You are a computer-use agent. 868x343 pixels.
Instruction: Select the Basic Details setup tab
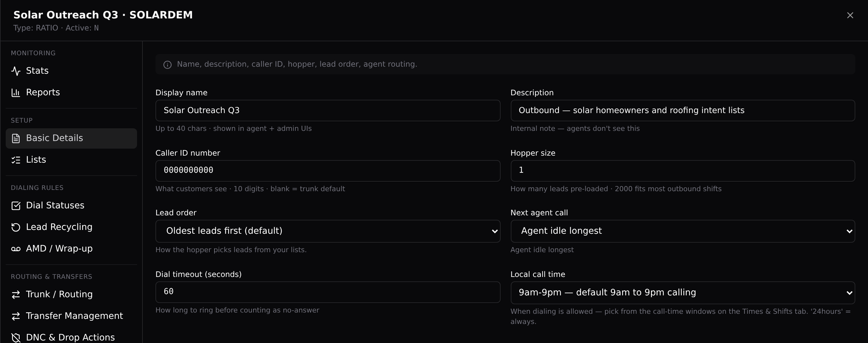pyautogui.click(x=71, y=138)
